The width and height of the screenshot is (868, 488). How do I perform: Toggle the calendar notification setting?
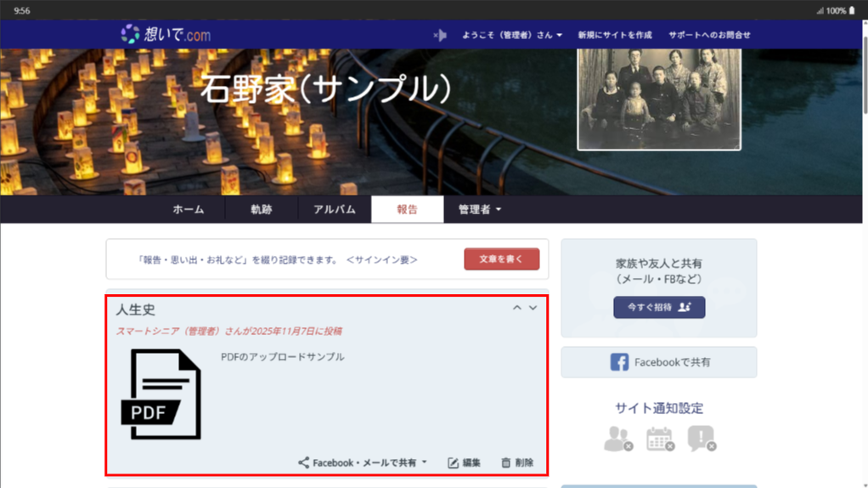point(659,439)
